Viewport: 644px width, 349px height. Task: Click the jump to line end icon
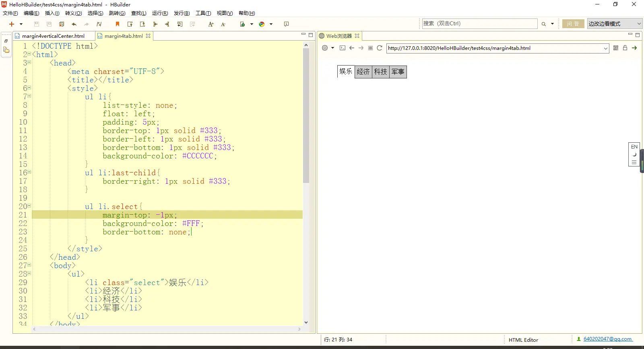point(167,24)
